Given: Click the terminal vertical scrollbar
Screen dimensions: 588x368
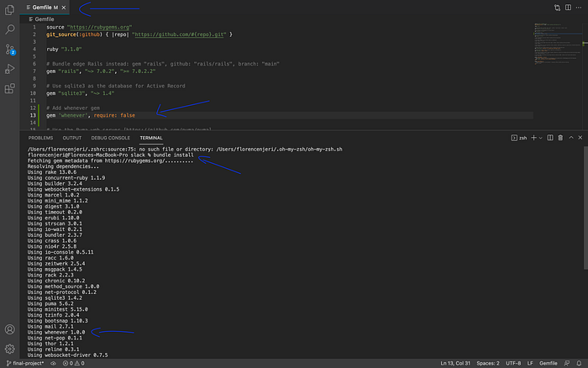Looking at the screenshot, I should [x=585, y=208].
